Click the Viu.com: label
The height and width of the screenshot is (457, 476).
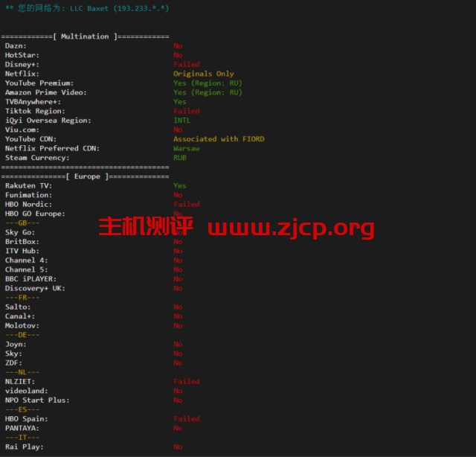coord(22,130)
